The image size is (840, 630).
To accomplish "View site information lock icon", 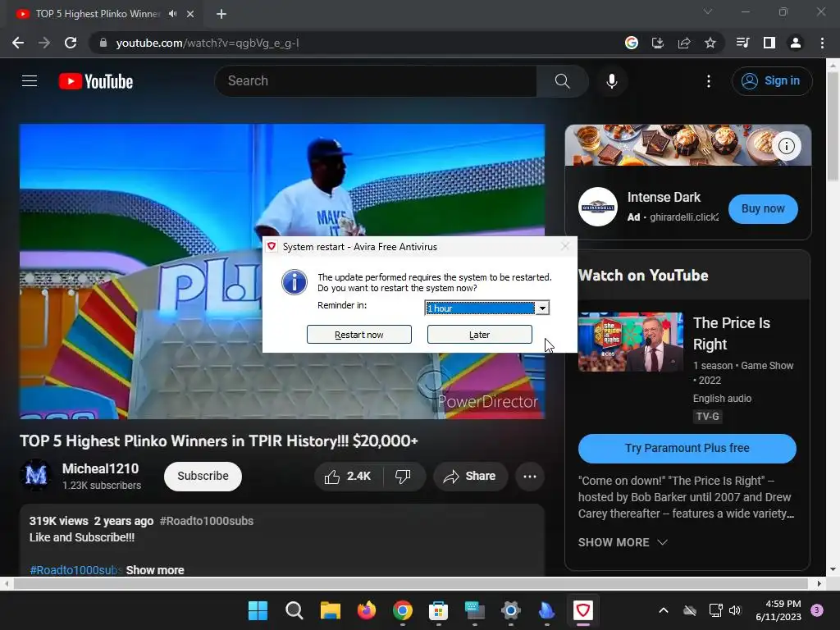I will pyautogui.click(x=103, y=43).
